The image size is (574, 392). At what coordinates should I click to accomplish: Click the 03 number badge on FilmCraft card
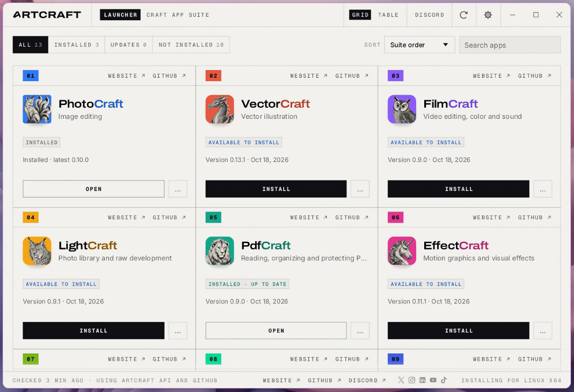tap(396, 76)
